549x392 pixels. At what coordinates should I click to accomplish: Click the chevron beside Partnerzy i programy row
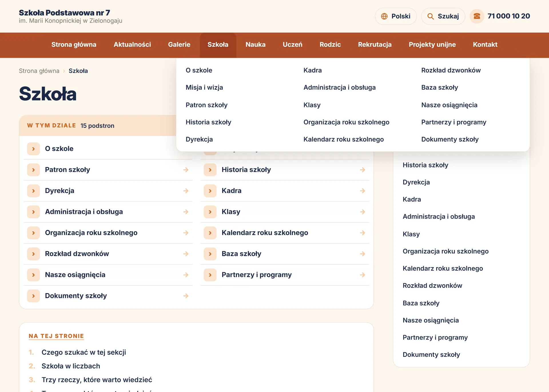point(210,275)
